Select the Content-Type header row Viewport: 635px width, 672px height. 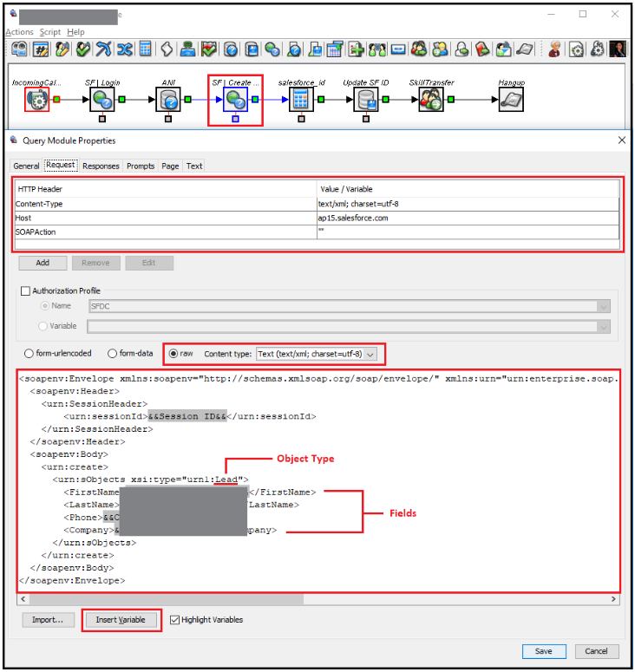[x=317, y=204]
